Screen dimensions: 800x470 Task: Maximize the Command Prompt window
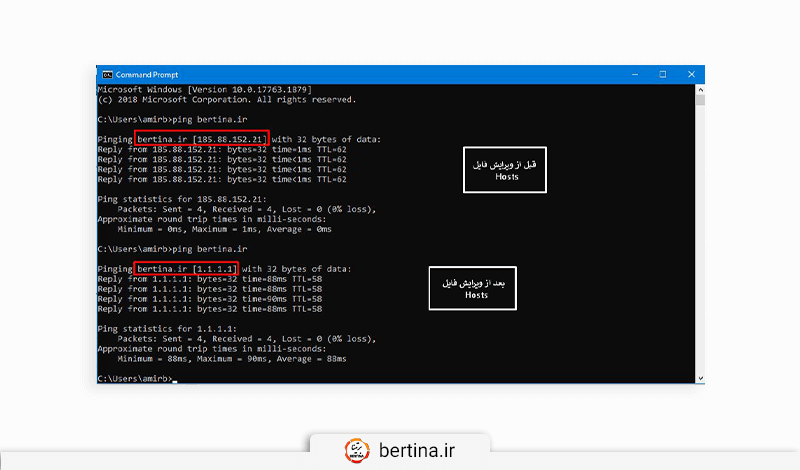(663, 75)
